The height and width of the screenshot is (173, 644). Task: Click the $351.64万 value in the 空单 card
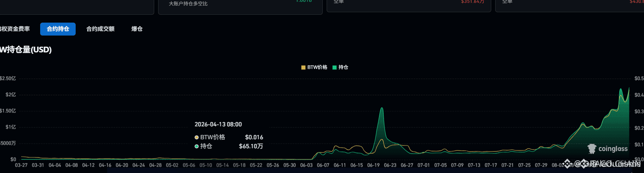473,2
